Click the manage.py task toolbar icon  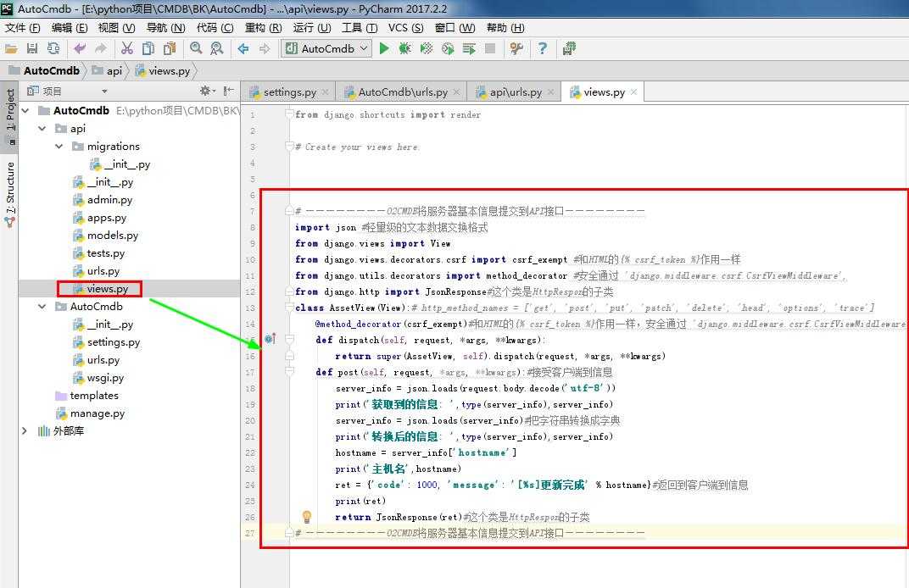point(569,48)
